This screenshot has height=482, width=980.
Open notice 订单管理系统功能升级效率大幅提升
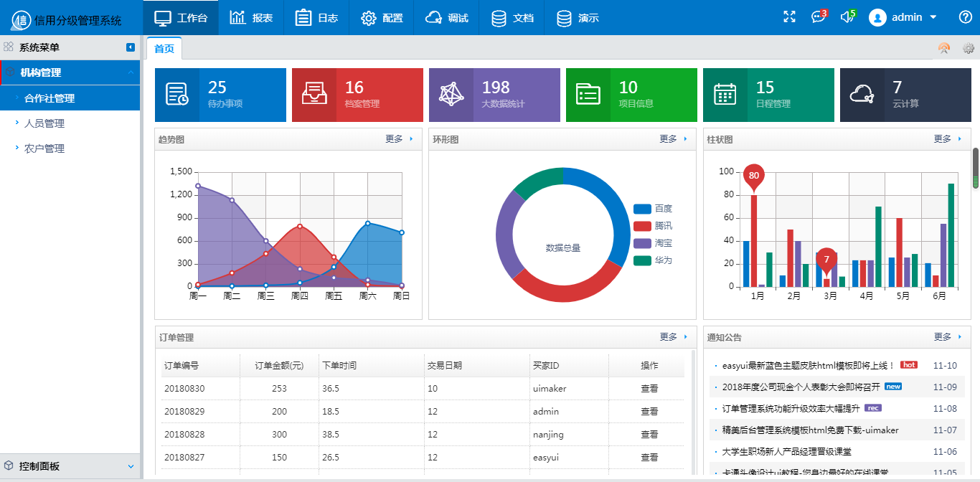click(791, 409)
